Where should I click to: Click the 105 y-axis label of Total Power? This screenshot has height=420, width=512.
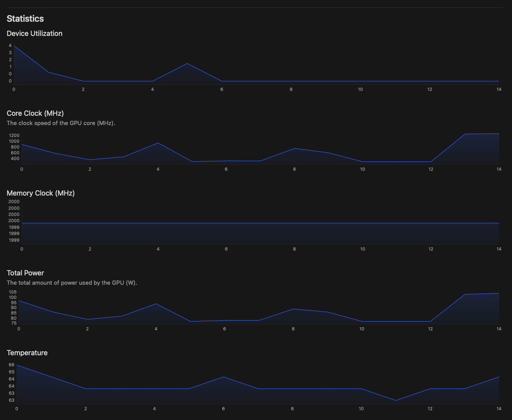click(x=12, y=292)
